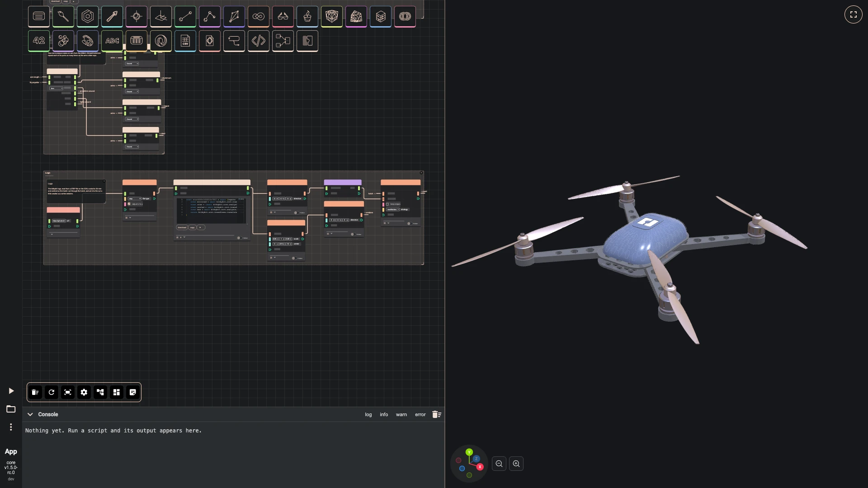Zoom out the 3D viewport
Viewport: 868px width, 488px height.
[499, 464]
